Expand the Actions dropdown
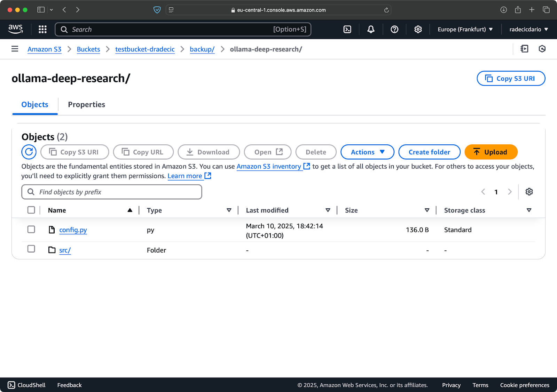557x392 pixels. (x=367, y=152)
